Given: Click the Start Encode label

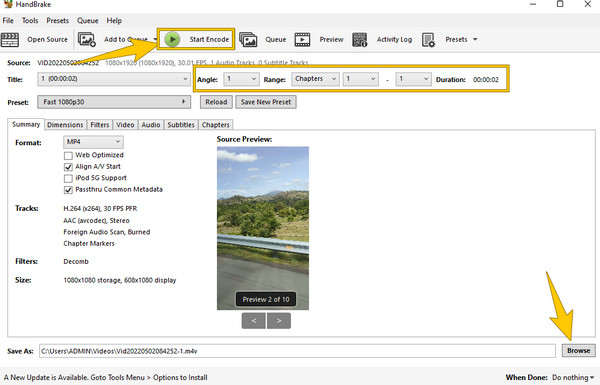Looking at the screenshot, I should 209,39.
